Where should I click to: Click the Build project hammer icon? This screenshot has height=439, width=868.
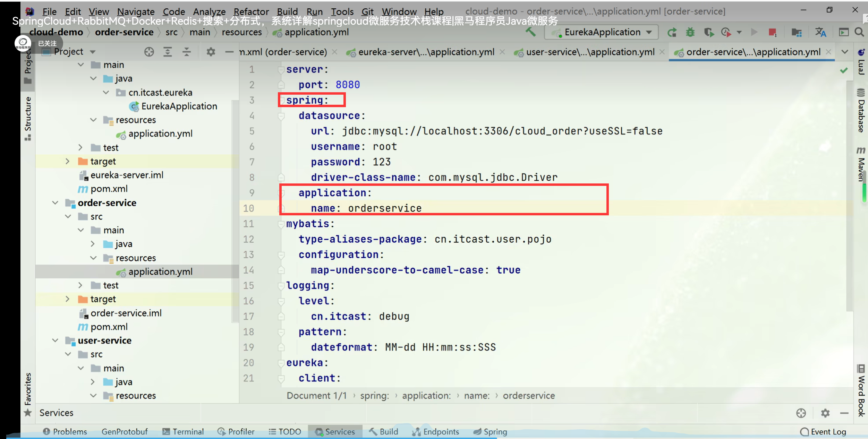tap(530, 32)
